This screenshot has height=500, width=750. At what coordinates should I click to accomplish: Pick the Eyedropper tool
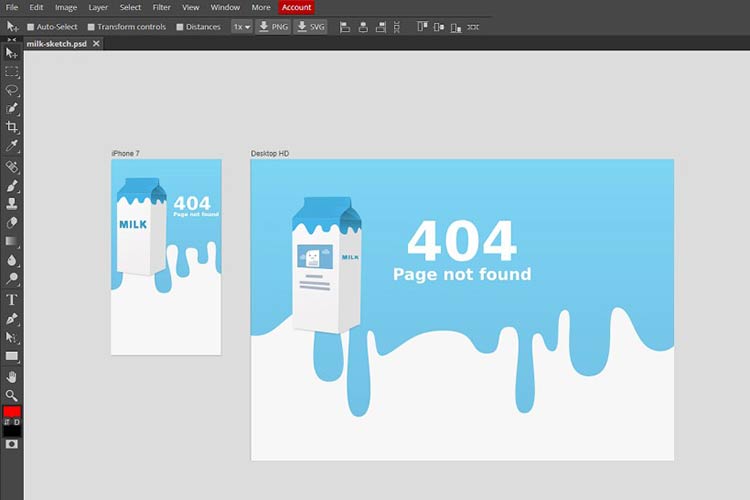[12, 147]
